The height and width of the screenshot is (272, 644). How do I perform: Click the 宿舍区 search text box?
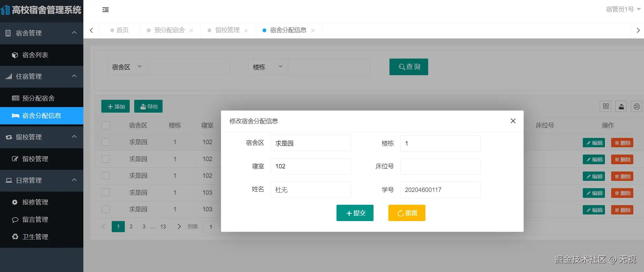(188, 67)
